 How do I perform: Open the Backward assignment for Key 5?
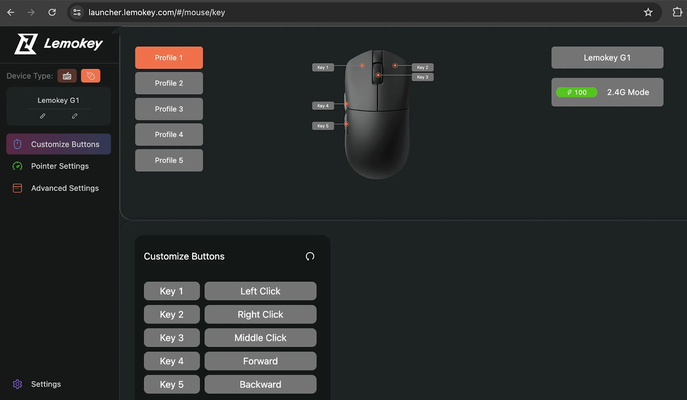point(260,384)
